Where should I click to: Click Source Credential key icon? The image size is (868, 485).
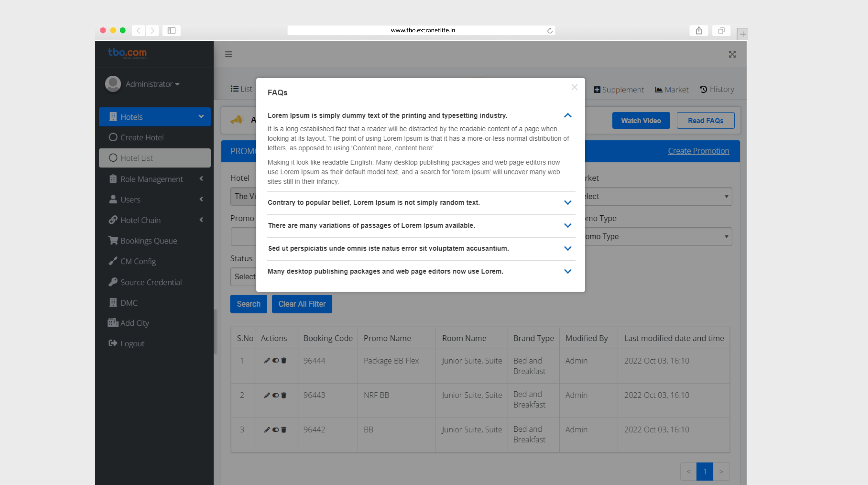(113, 282)
